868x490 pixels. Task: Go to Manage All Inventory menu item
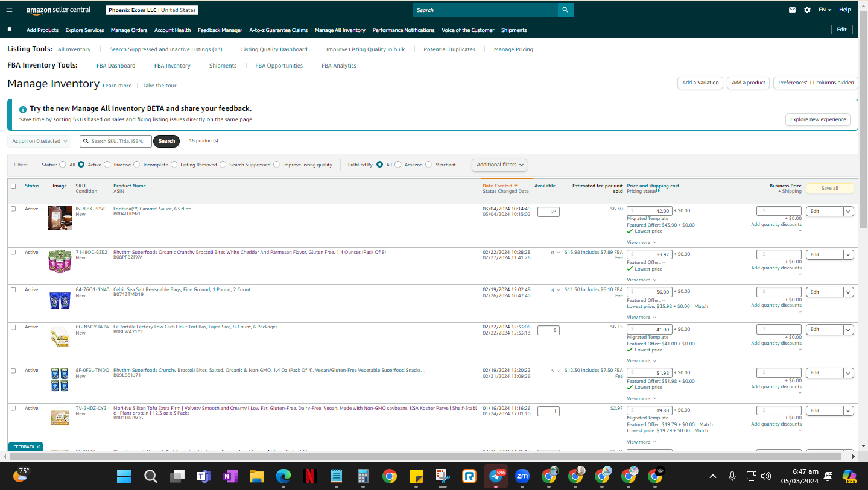[x=340, y=30]
